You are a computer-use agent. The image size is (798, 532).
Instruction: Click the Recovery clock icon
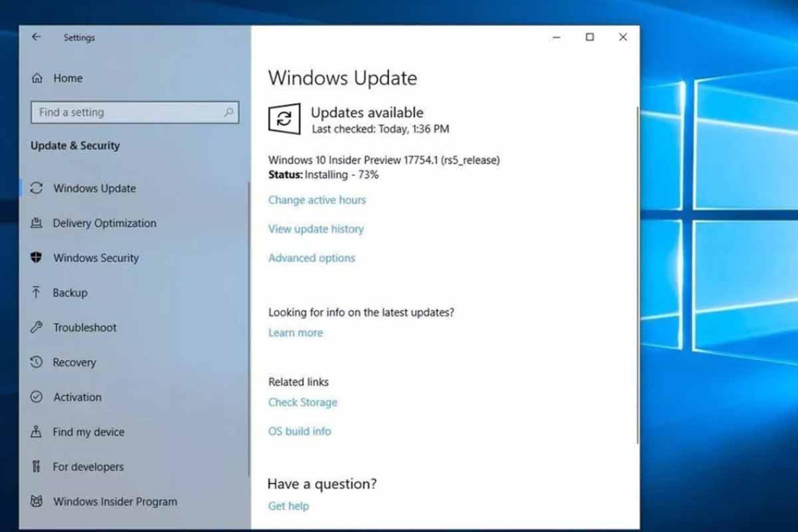[x=36, y=362]
